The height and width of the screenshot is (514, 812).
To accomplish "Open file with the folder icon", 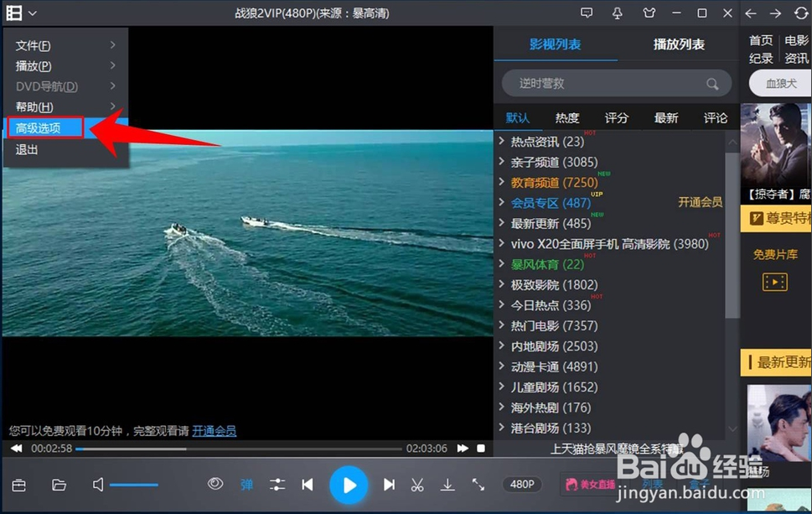I will (59, 485).
